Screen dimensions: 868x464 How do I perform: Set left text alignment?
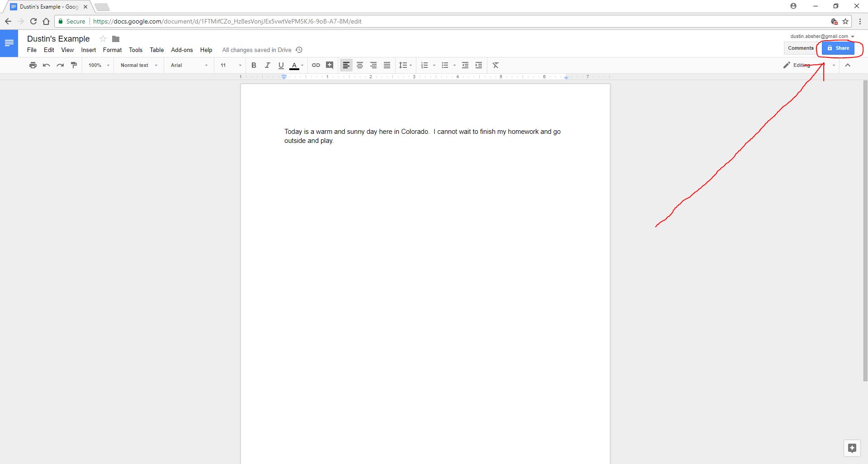[x=346, y=65]
